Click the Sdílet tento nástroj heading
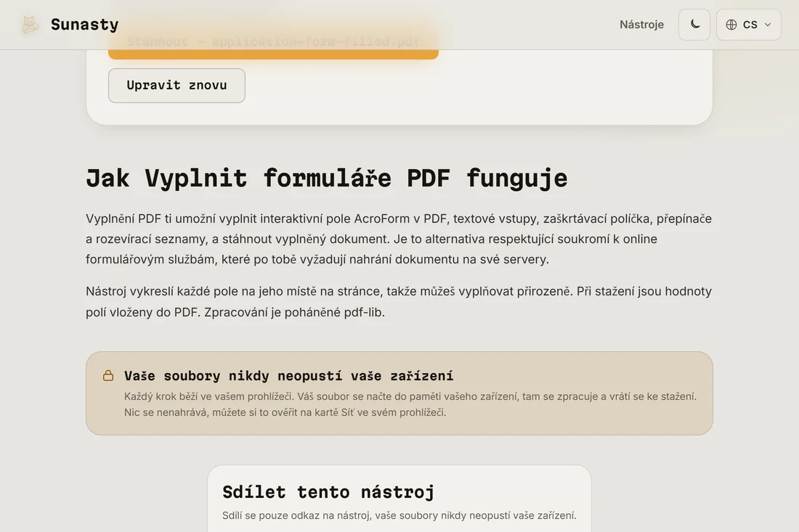Viewport: 799px width, 532px height. tap(328, 492)
